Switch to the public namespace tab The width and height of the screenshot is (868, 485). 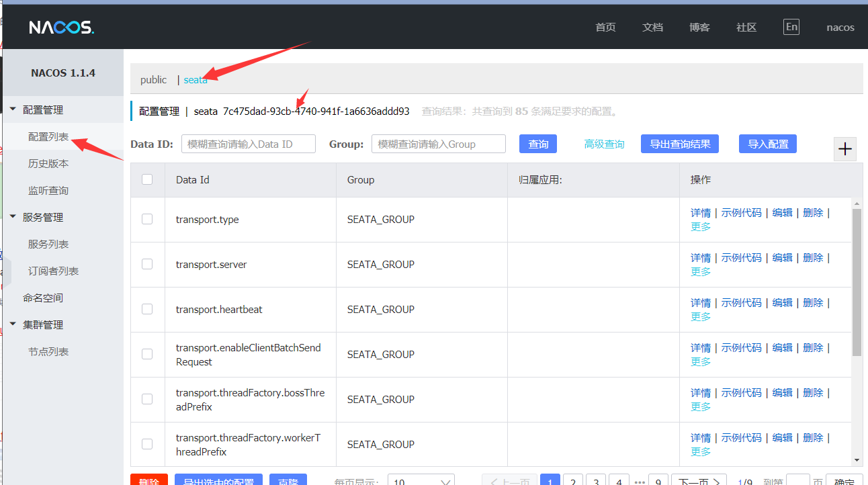153,79
